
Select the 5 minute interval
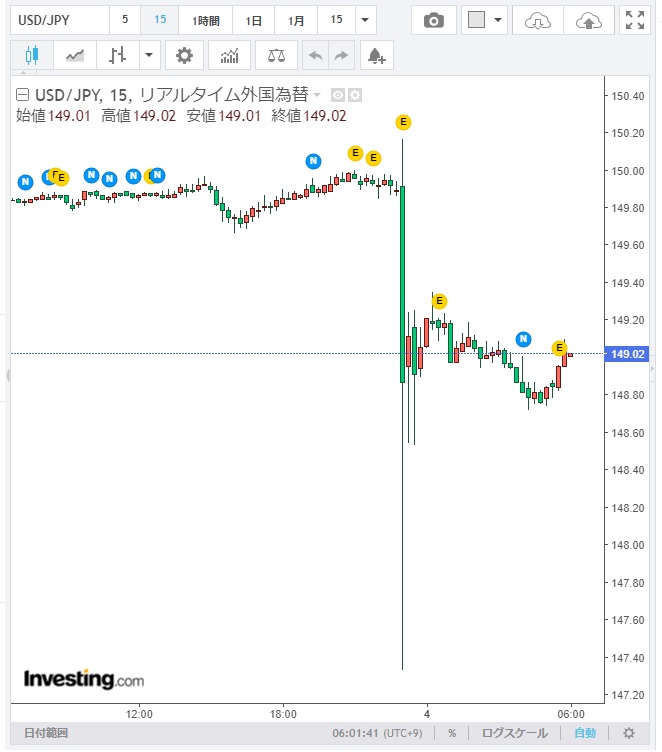click(x=125, y=20)
